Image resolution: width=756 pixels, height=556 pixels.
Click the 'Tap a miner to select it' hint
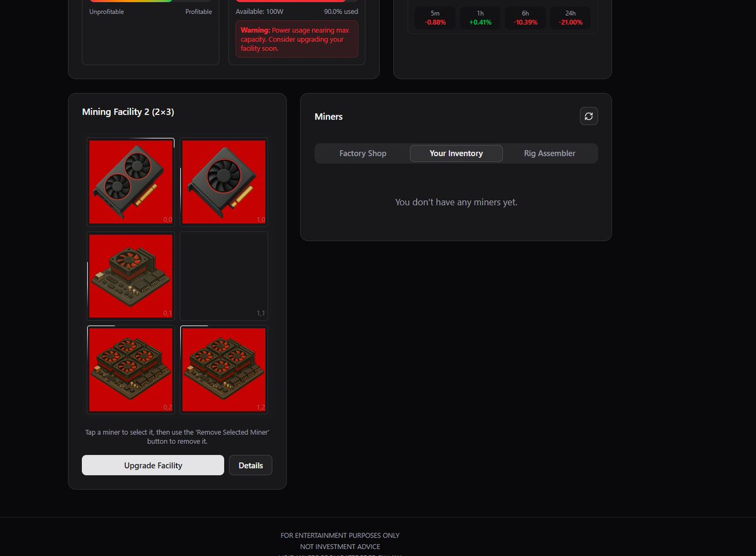(x=177, y=437)
